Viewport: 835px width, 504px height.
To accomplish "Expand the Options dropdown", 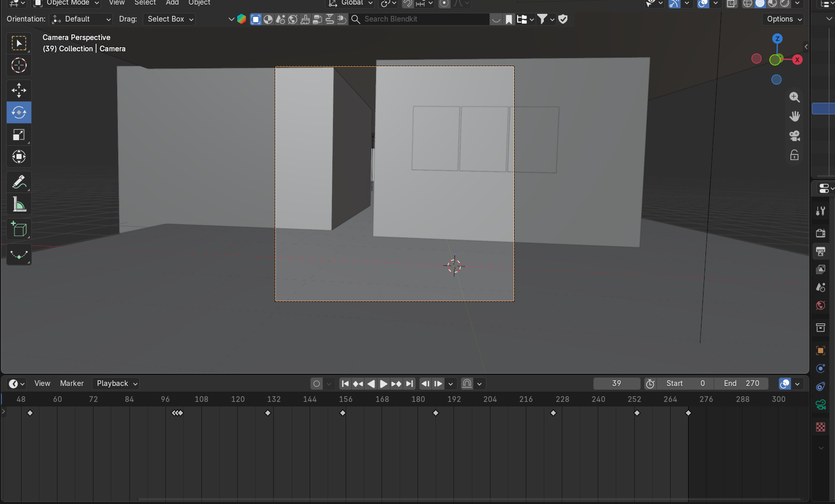I will [783, 19].
